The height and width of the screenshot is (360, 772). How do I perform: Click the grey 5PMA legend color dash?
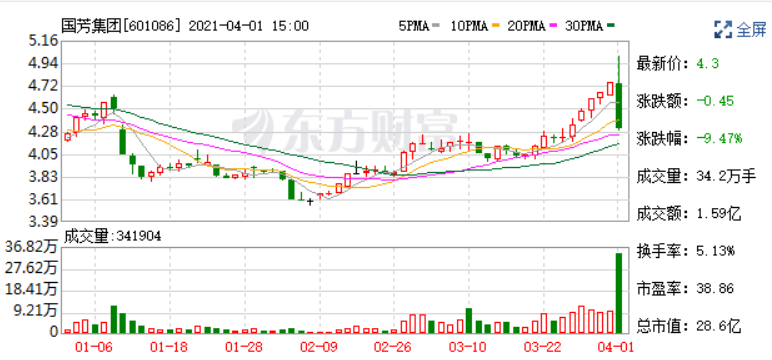tap(436, 27)
